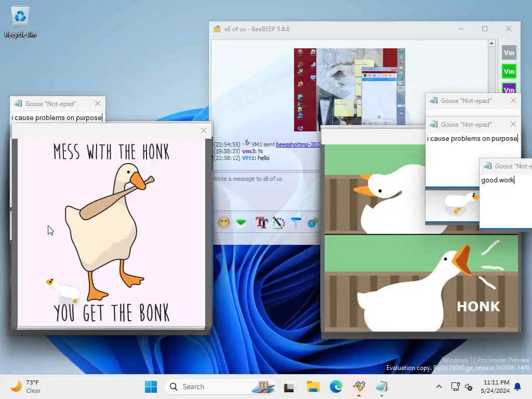Close the left Goose Not-epad window
The height and width of the screenshot is (399, 532).
coord(98,103)
